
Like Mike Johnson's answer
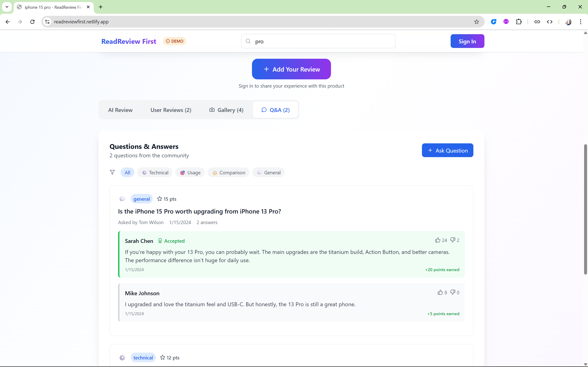pos(440,292)
